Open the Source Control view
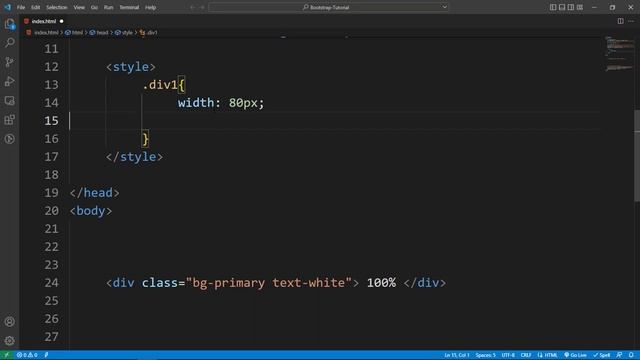Viewport: 640px width, 360px height. coord(9,62)
